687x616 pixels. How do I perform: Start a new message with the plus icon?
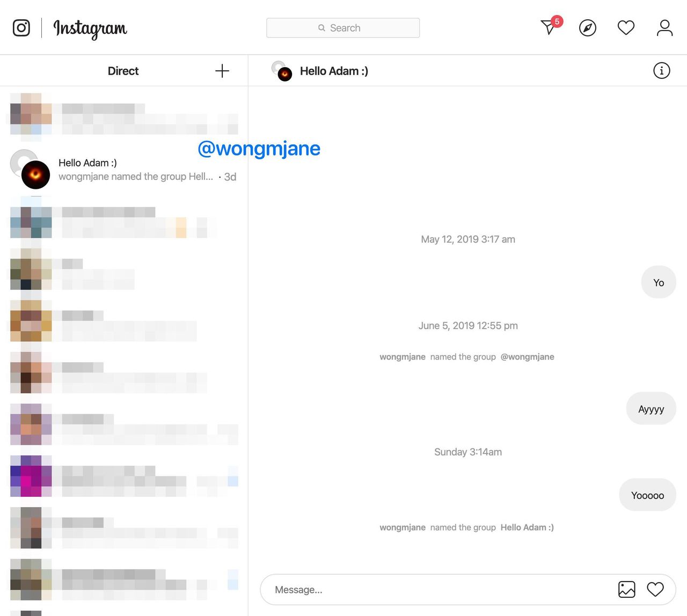coord(222,70)
